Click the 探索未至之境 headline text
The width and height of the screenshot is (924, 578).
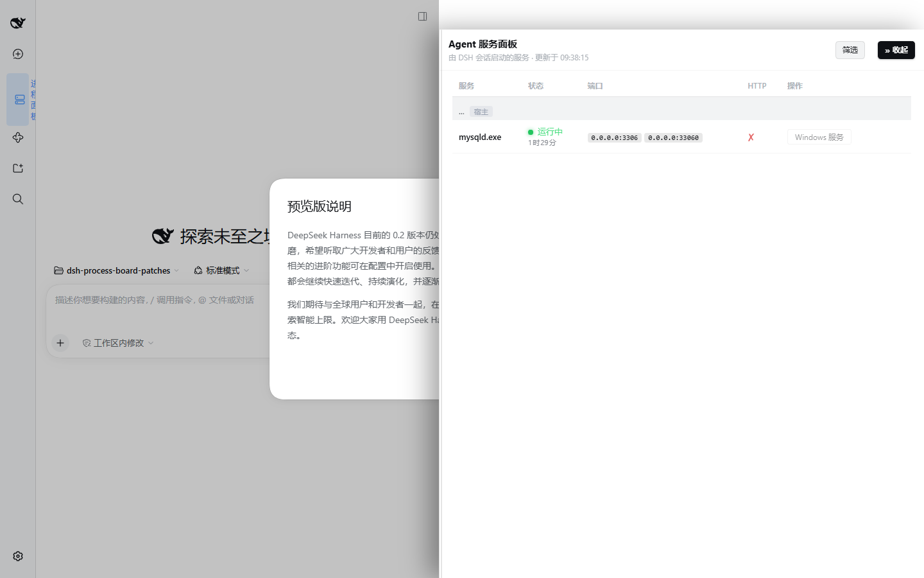(x=225, y=236)
